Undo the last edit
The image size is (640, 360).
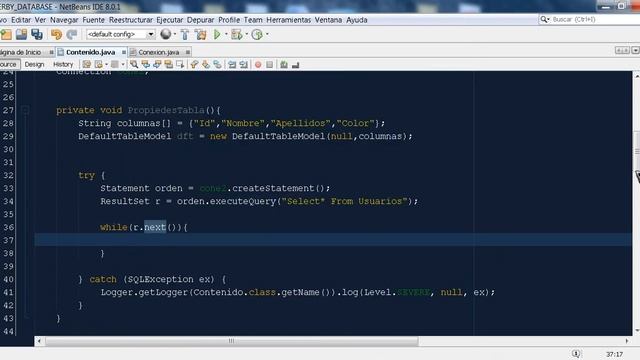(56, 35)
